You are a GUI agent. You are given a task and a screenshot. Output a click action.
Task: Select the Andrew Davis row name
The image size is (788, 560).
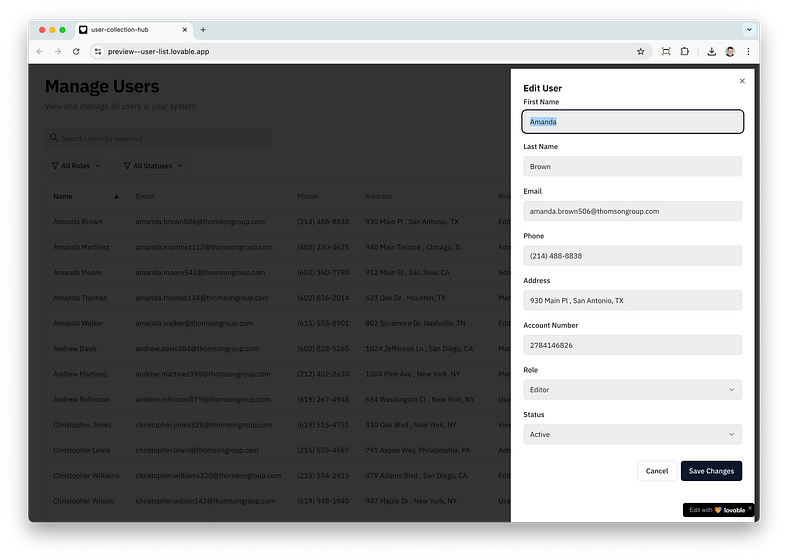point(75,349)
